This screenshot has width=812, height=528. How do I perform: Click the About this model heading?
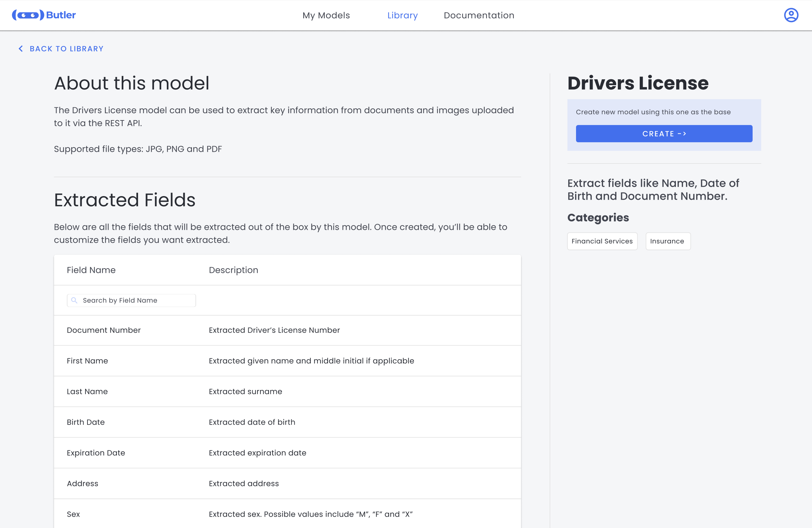[x=132, y=83]
